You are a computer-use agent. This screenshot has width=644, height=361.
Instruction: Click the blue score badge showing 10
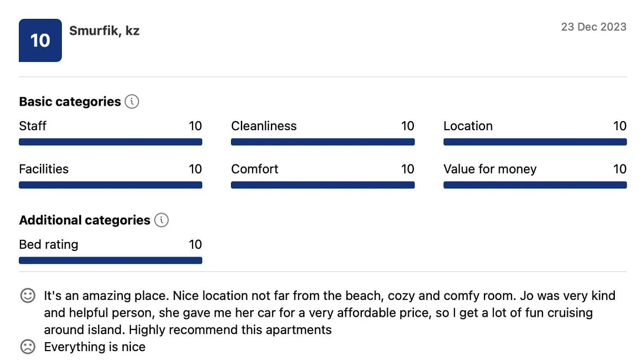coord(40,40)
